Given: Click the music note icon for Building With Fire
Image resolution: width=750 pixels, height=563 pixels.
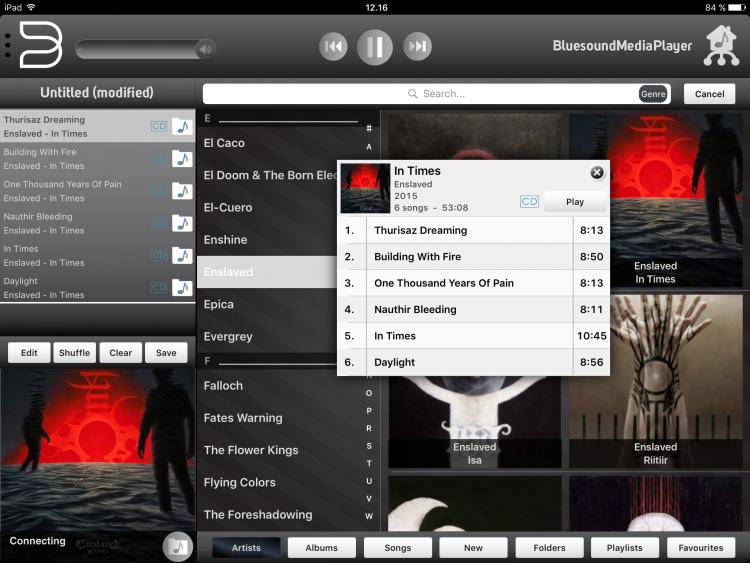Looking at the screenshot, I should pos(182,158).
